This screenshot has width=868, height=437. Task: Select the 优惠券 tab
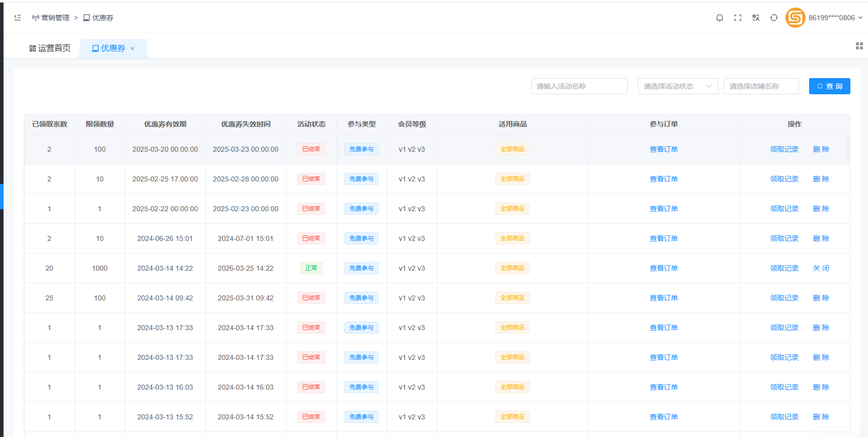[108, 48]
